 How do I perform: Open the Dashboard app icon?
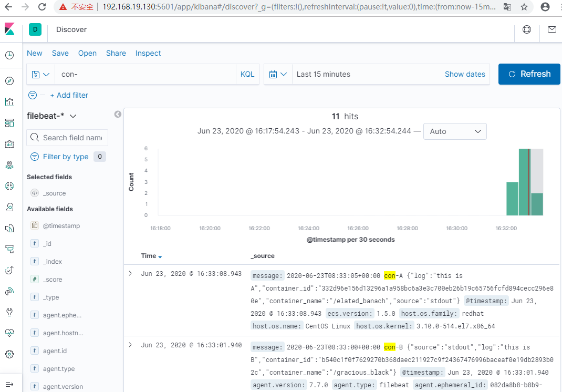click(x=9, y=122)
